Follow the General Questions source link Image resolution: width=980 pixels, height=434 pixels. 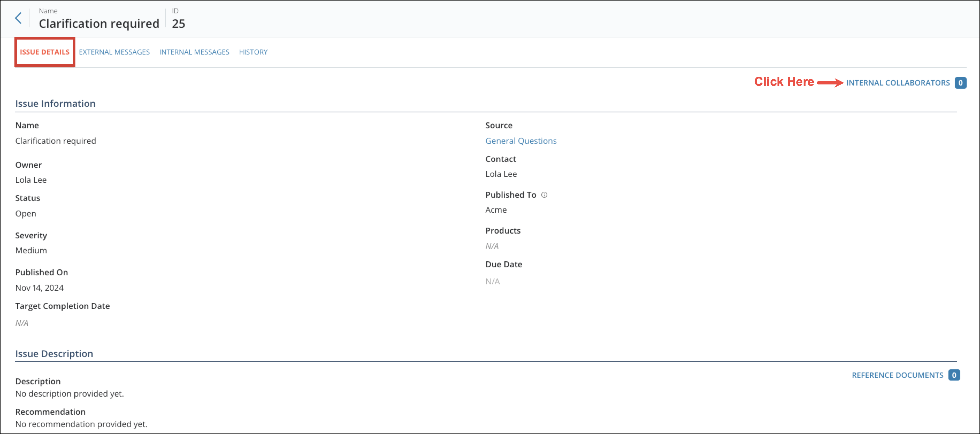point(520,141)
